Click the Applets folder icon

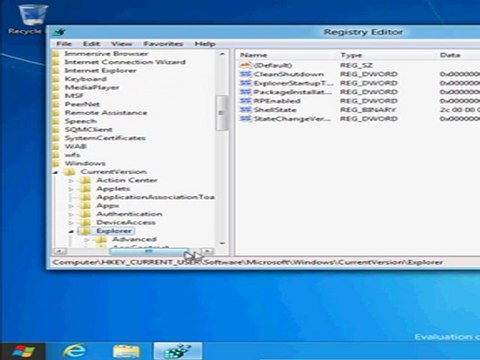(86, 189)
